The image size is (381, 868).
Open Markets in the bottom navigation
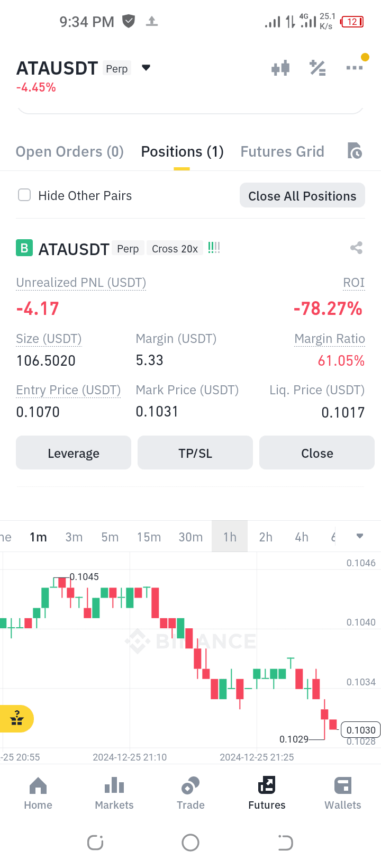[114, 794]
